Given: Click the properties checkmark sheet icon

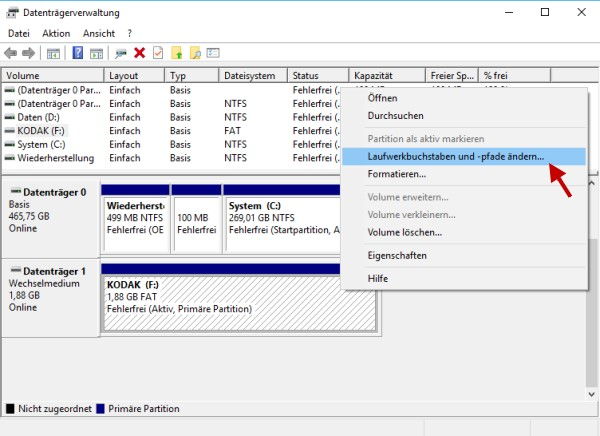Looking at the screenshot, I should coord(158,52).
